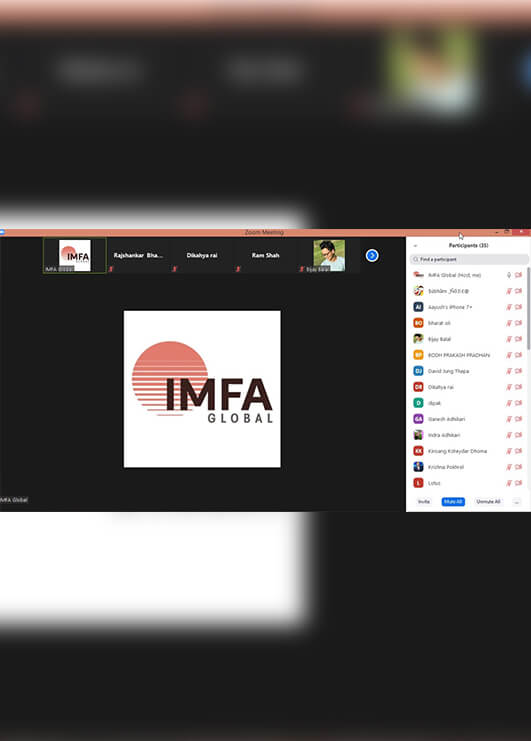Click video icon in Dikahya rai row
This screenshot has width=531, height=741.
[x=518, y=387]
